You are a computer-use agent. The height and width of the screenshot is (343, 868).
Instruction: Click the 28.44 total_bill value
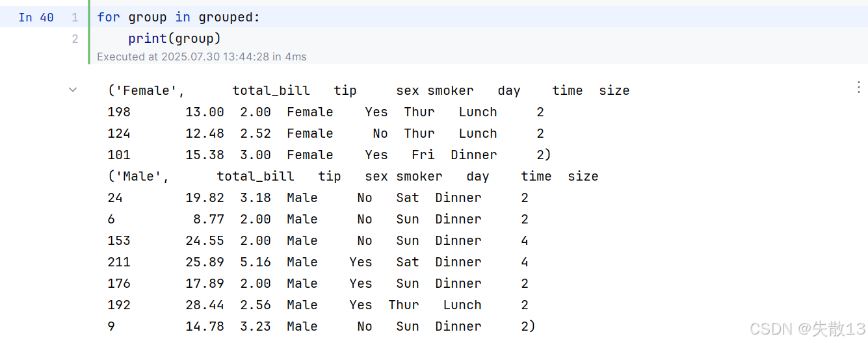pos(205,305)
